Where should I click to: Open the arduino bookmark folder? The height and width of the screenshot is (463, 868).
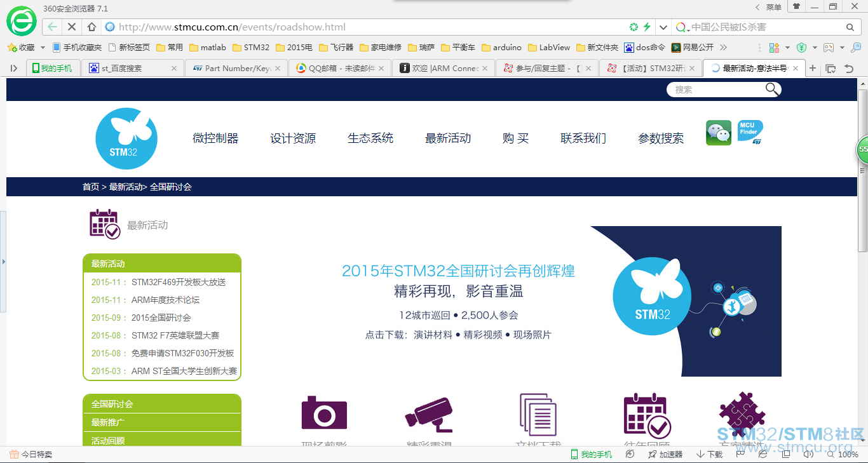[501, 48]
